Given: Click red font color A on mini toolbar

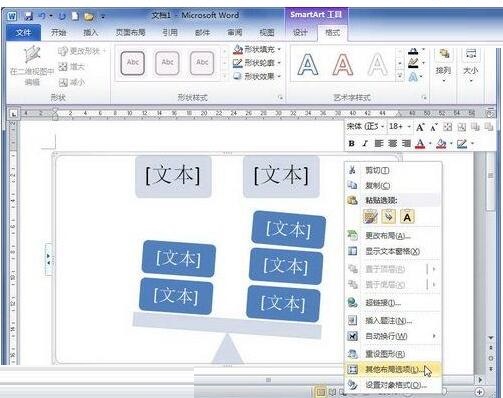Looking at the screenshot, I should (x=420, y=144).
